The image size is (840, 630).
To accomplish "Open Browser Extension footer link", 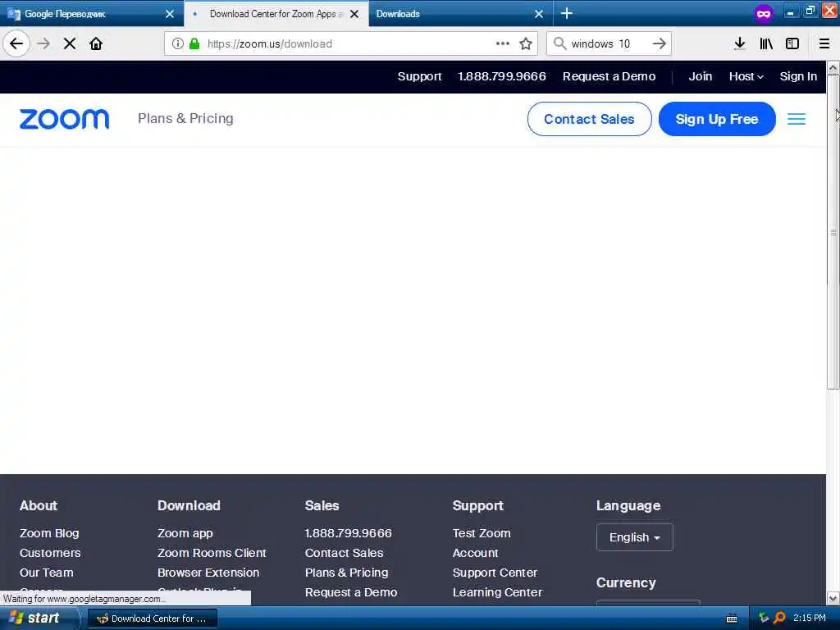I will 208,573.
